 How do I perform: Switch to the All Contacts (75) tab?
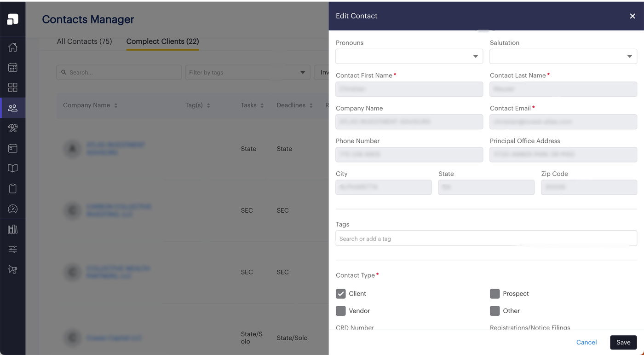(x=84, y=41)
